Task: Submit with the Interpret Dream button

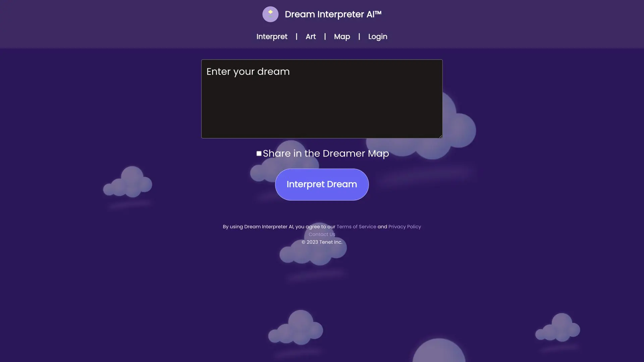Action: (x=322, y=184)
